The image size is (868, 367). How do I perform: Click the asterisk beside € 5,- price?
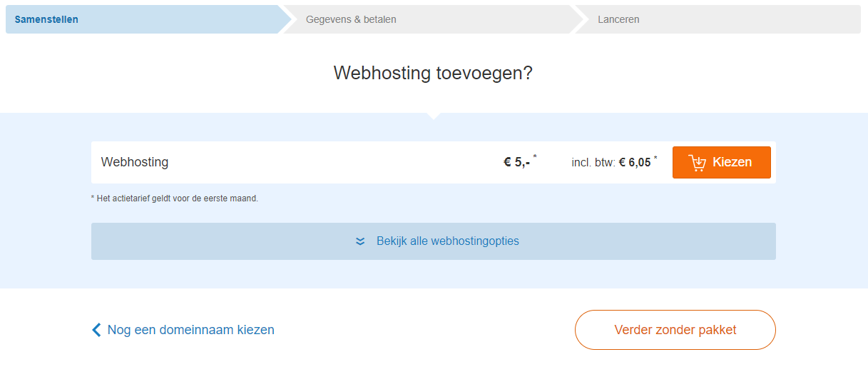[x=535, y=156]
